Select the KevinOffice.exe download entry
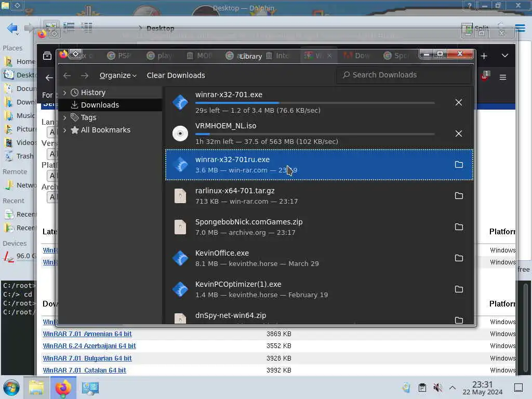The width and height of the screenshot is (532, 399). [x=319, y=258]
